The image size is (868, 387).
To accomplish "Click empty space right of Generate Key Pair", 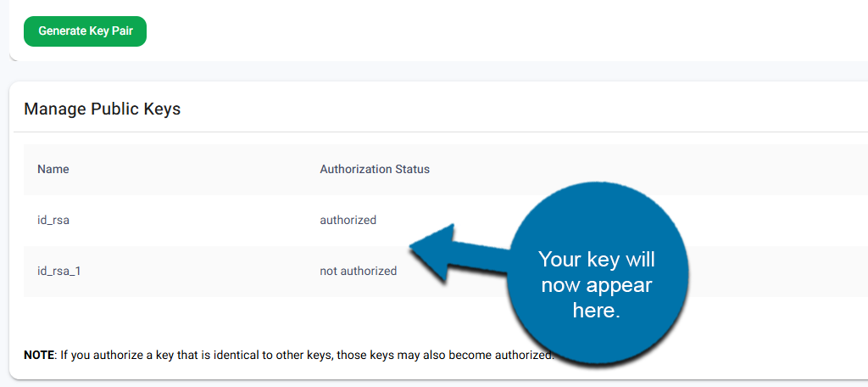I will click(x=424, y=31).
